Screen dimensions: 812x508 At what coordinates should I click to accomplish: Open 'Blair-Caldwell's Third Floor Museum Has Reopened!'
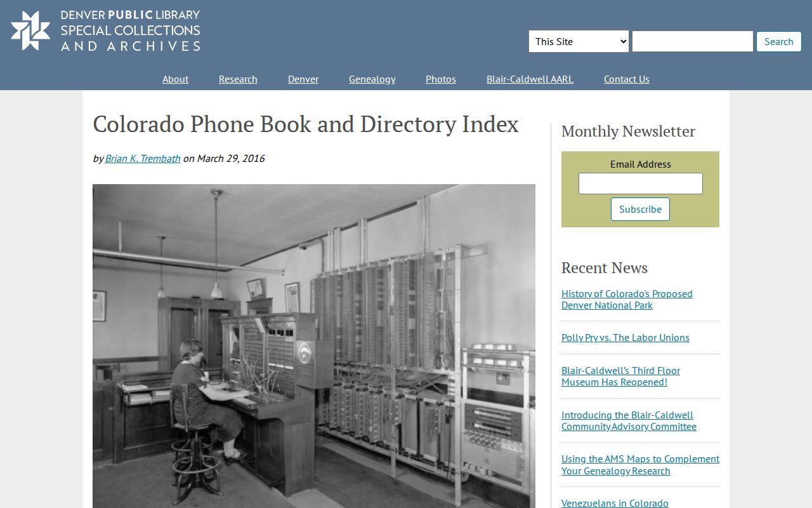coord(620,376)
